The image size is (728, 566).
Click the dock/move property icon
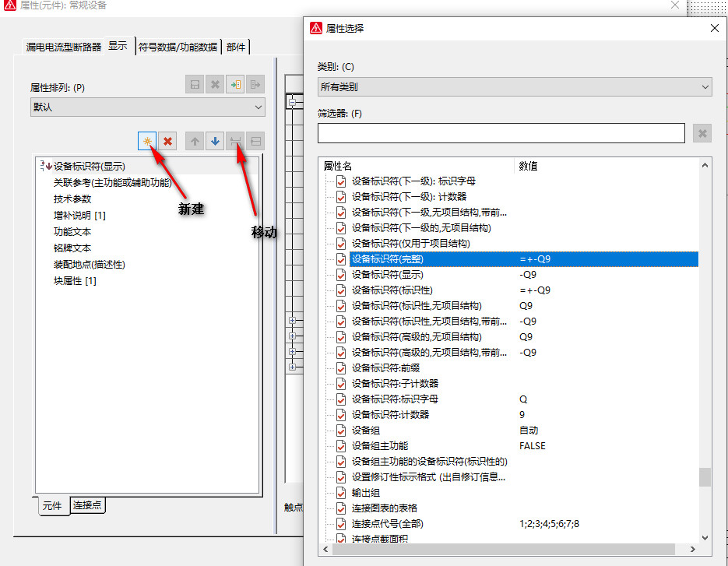[235, 142]
